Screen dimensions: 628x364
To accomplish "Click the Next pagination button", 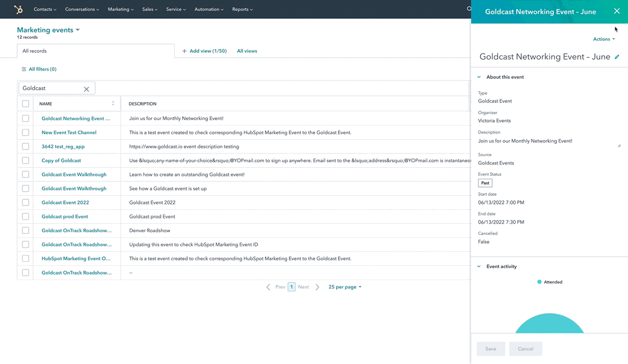I will pos(303,287).
